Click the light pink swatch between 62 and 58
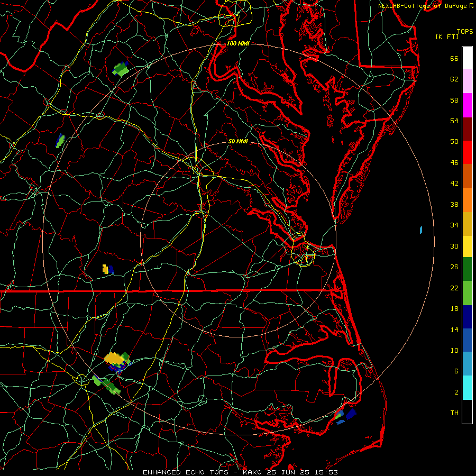Image resolution: width=476 pixels, height=476 pixels. [x=467, y=81]
